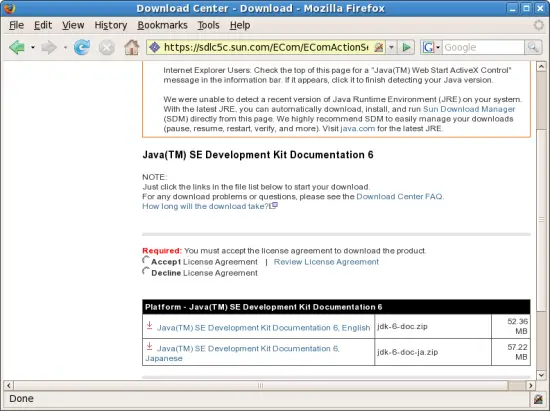The width and height of the screenshot is (550, 411).
Task: Click the horizontal scrollbar left arrow
Action: tap(8, 385)
